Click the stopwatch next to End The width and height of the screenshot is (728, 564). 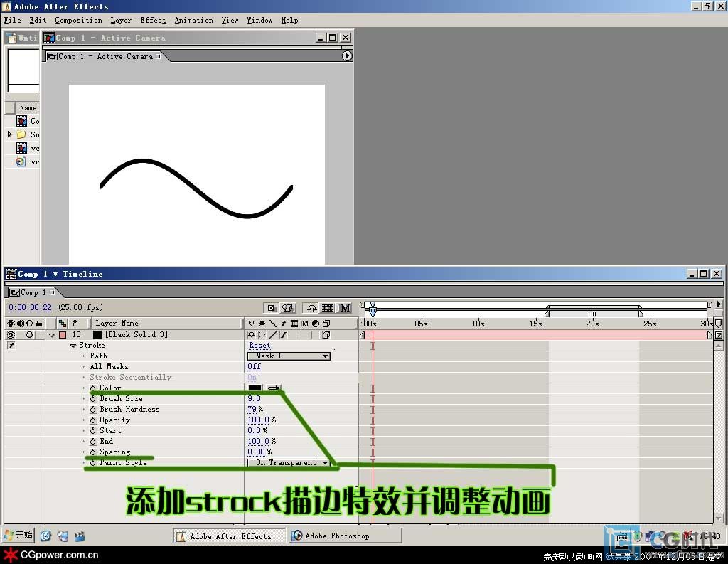point(93,442)
